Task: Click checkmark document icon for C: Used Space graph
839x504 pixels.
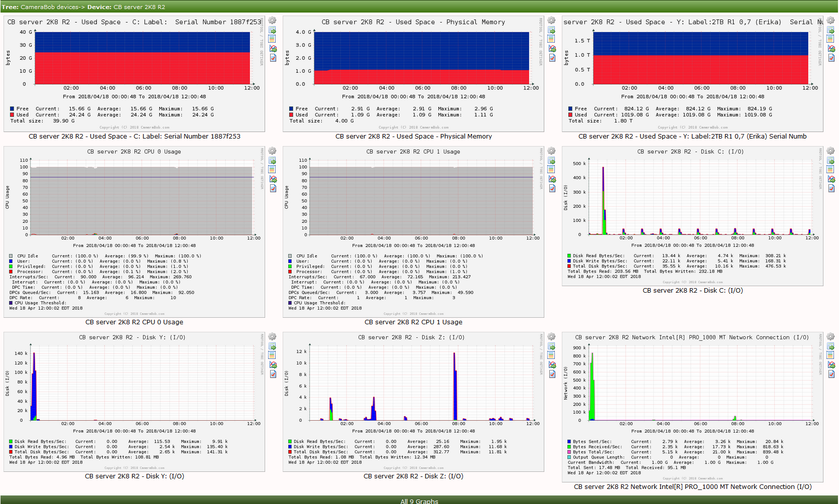Action: pos(273,58)
